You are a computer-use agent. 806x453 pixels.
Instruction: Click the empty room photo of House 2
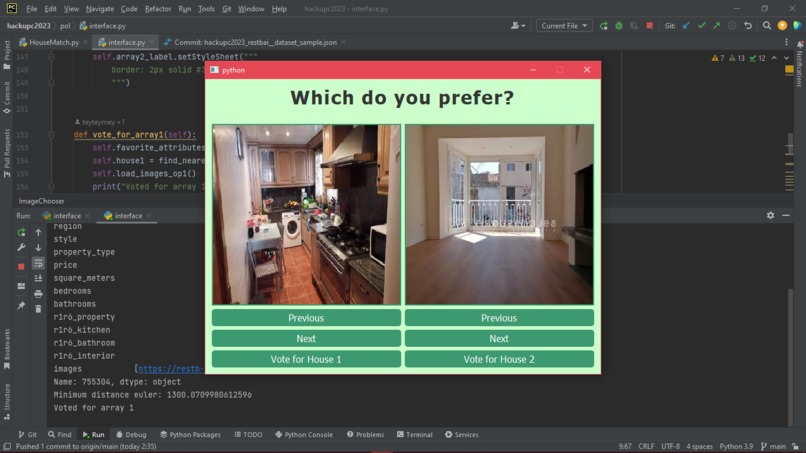499,214
